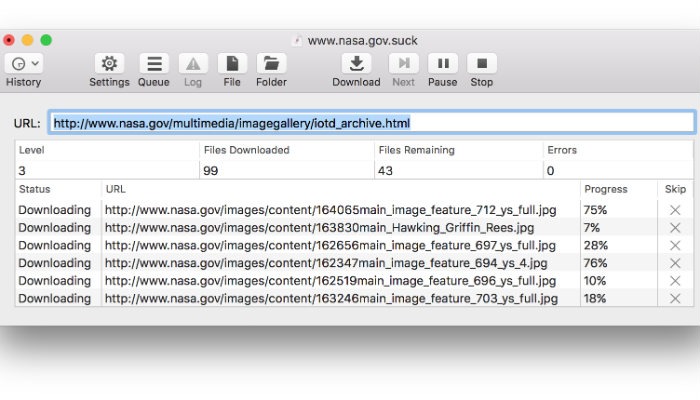Viewport: 700px width, 400px height.
Task: Click the Errors header label
Action: pos(562,150)
